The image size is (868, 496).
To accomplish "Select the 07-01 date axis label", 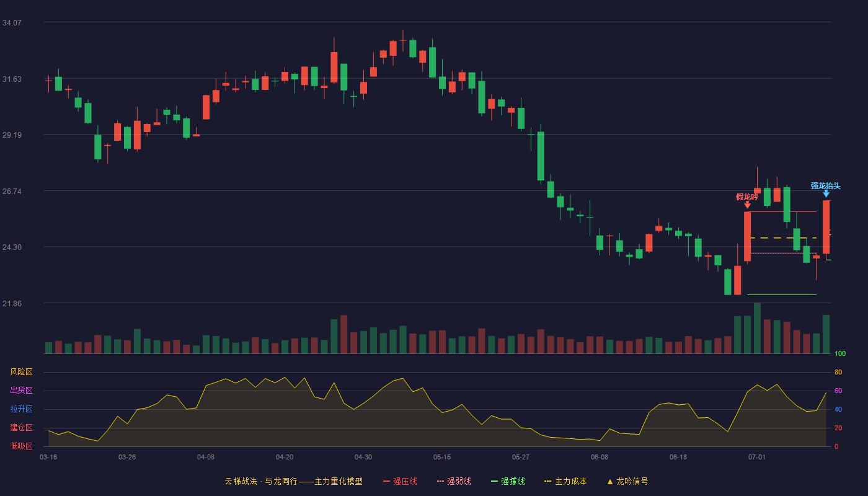I will click(x=756, y=457).
